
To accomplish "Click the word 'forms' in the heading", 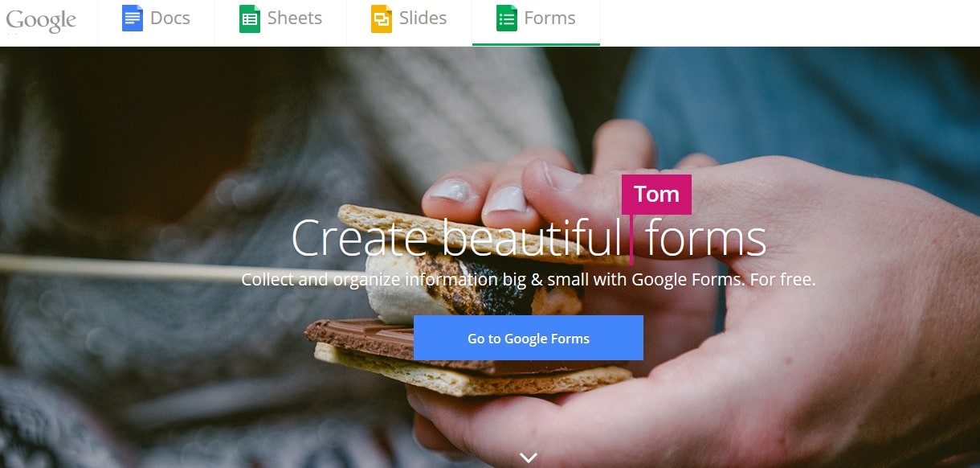I will point(706,239).
